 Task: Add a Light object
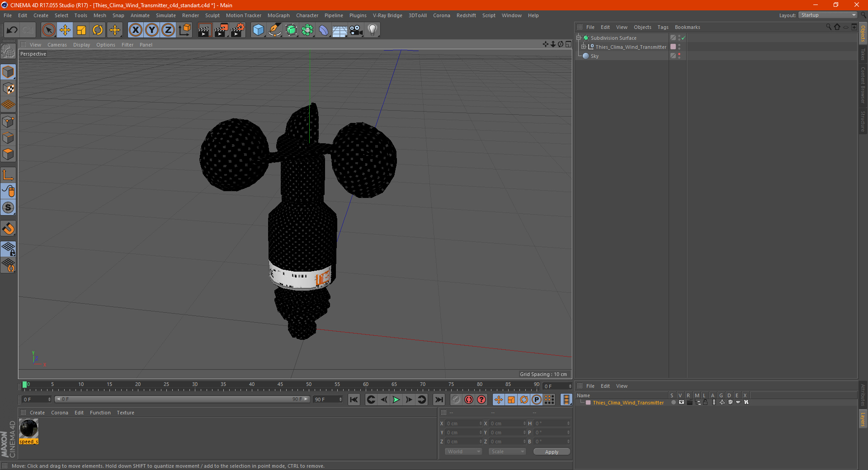[x=373, y=30]
